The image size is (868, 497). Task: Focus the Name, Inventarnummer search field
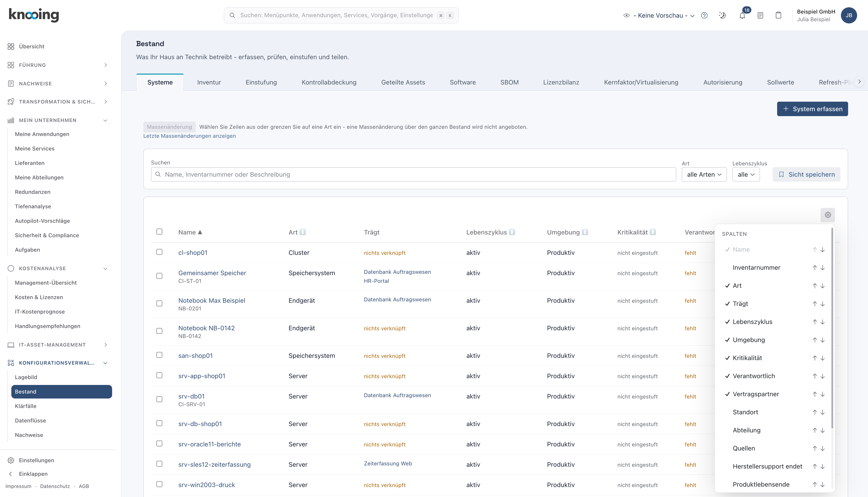click(x=413, y=174)
